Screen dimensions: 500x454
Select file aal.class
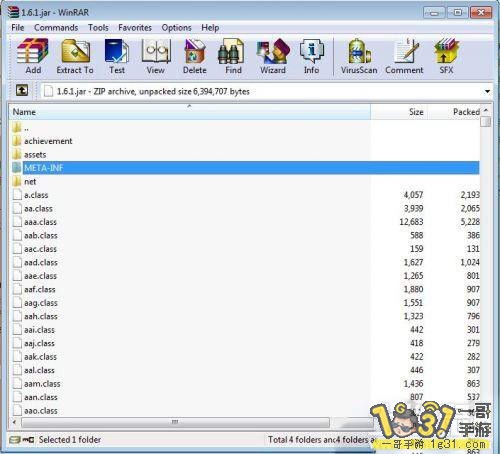(34, 370)
